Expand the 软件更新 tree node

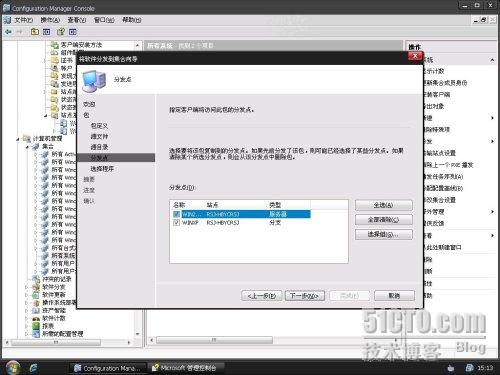coord(27,295)
